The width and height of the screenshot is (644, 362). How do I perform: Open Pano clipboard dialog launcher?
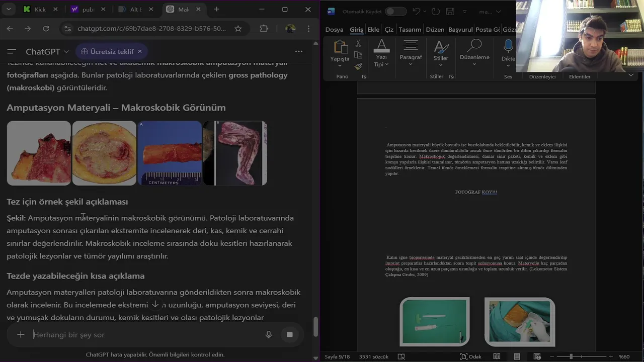(x=364, y=76)
